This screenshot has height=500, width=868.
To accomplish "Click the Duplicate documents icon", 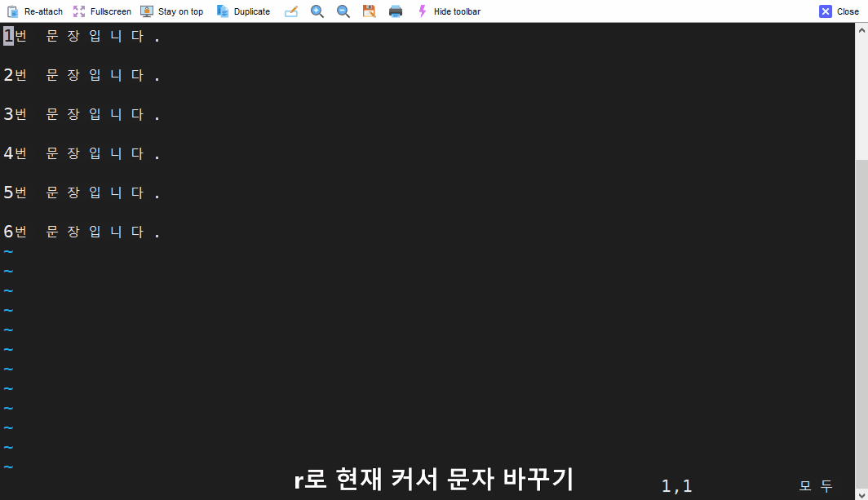I will point(223,11).
